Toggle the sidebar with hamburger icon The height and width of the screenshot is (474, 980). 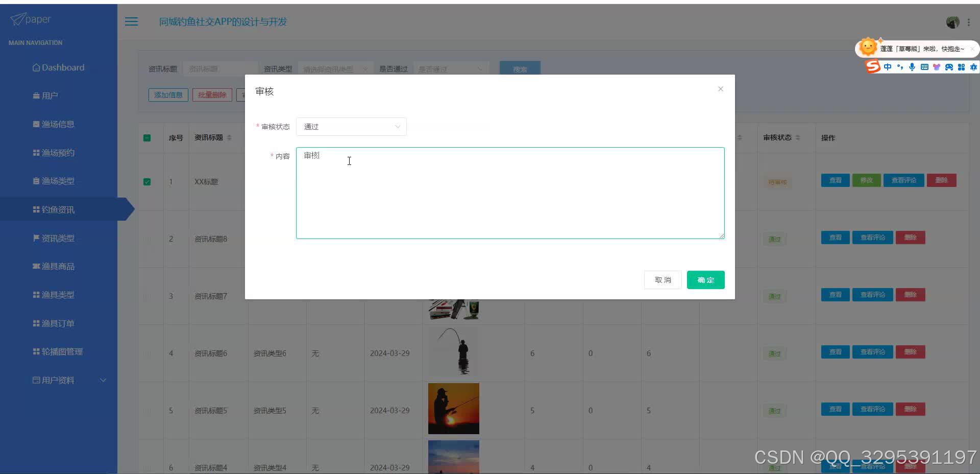click(131, 21)
